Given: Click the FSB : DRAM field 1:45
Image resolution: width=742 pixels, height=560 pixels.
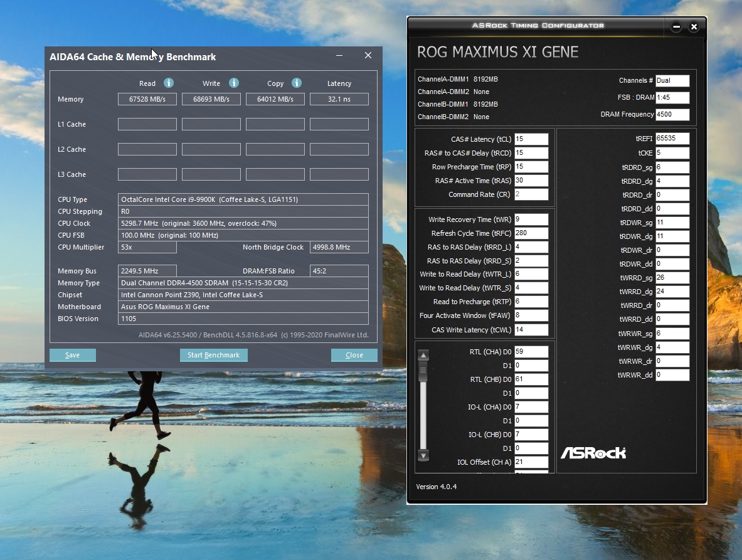Looking at the screenshot, I should (672, 97).
